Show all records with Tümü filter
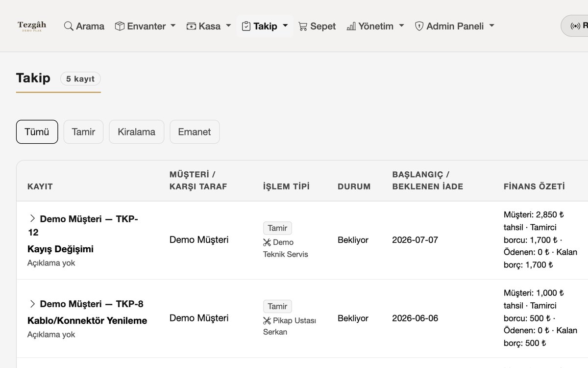 click(37, 132)
